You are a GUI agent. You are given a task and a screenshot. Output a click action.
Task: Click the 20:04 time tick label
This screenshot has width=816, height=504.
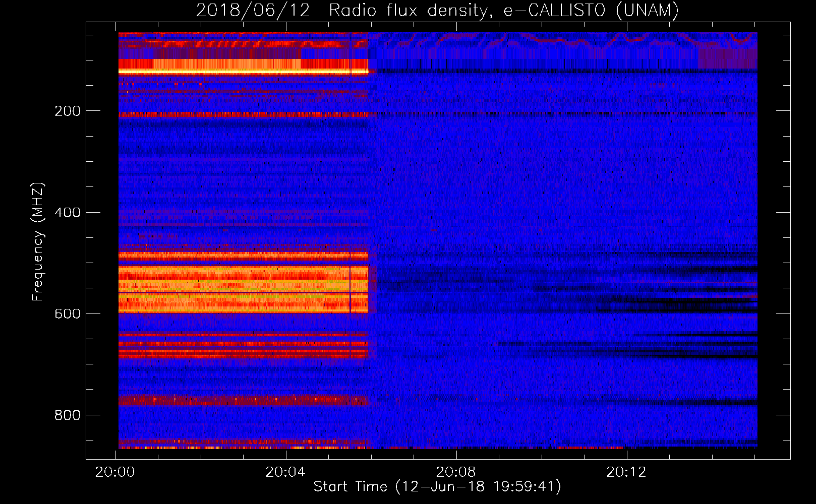click(286, 472)
